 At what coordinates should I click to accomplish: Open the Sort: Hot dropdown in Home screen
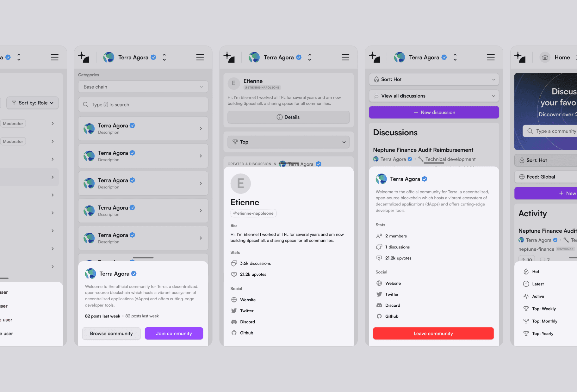(x=546, y=160)
